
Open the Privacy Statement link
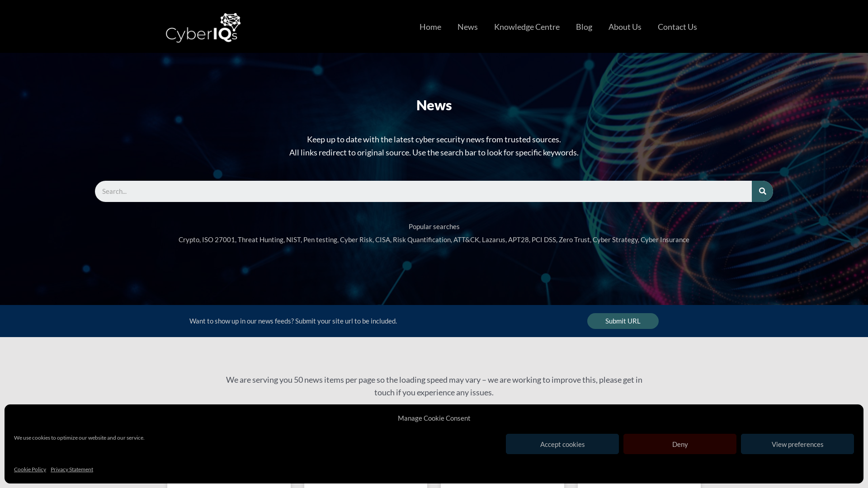pyautogui.click(x=71, y=469)
